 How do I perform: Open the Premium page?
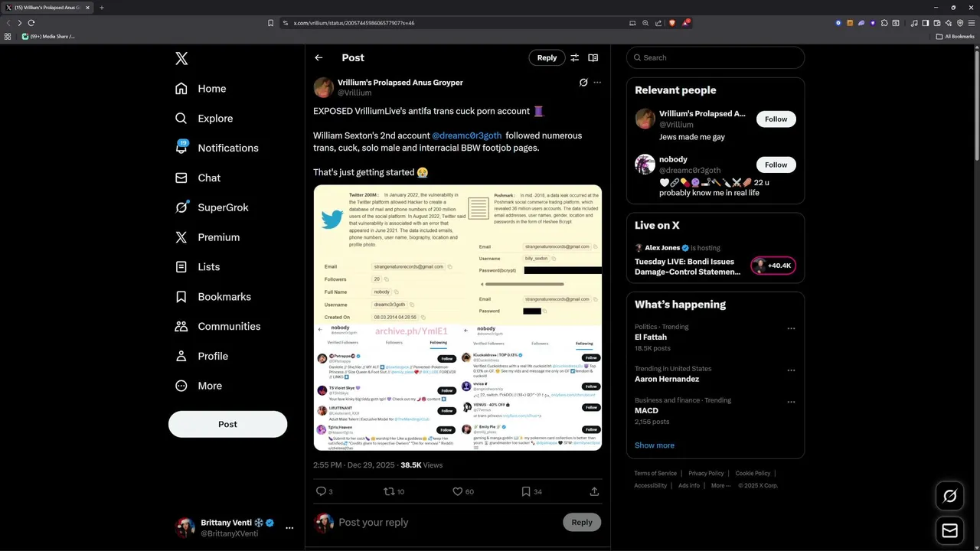[207, 237]
